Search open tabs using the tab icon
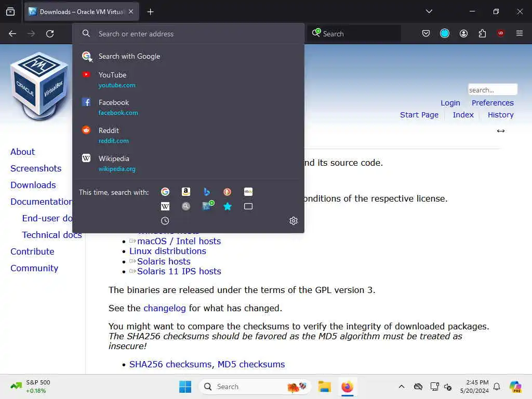This screenshot has height=399, width=532. pyautogui.click(x=248, y=206)
